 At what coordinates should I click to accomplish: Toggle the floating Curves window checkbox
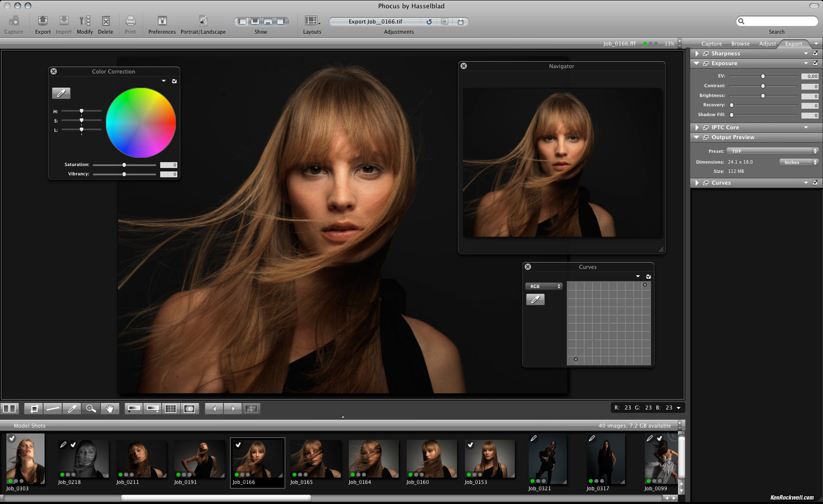pyautogui.click(x=649, y=277)
